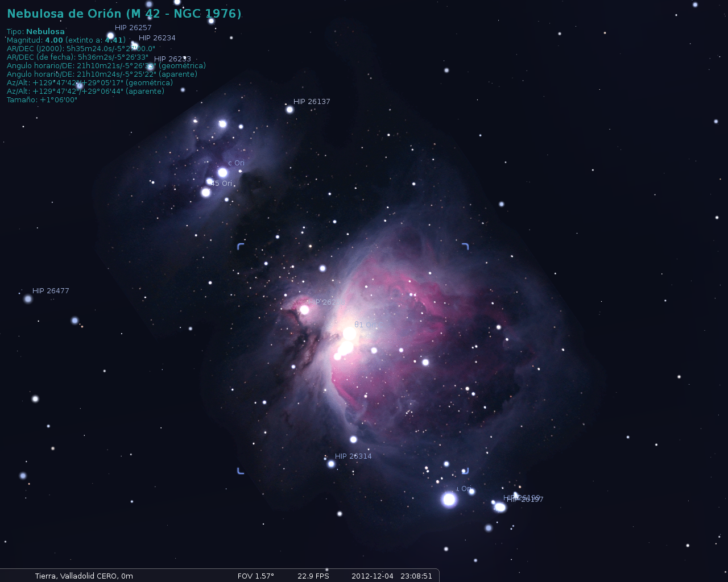
Task: Click the top-left selection marker corner
Action: tap(241, 246)
